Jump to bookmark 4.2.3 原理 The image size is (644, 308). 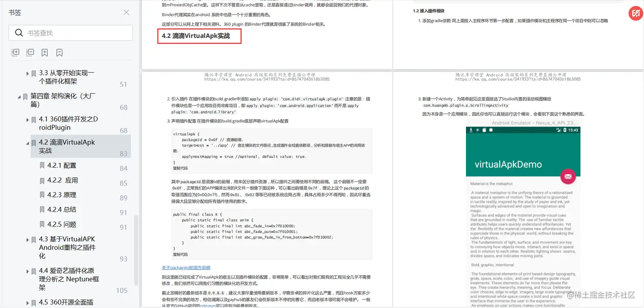tap(62, 195)
